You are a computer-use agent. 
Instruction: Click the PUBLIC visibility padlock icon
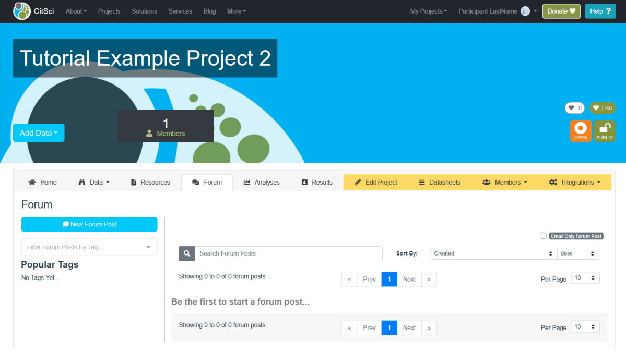[x=605, y=130]
